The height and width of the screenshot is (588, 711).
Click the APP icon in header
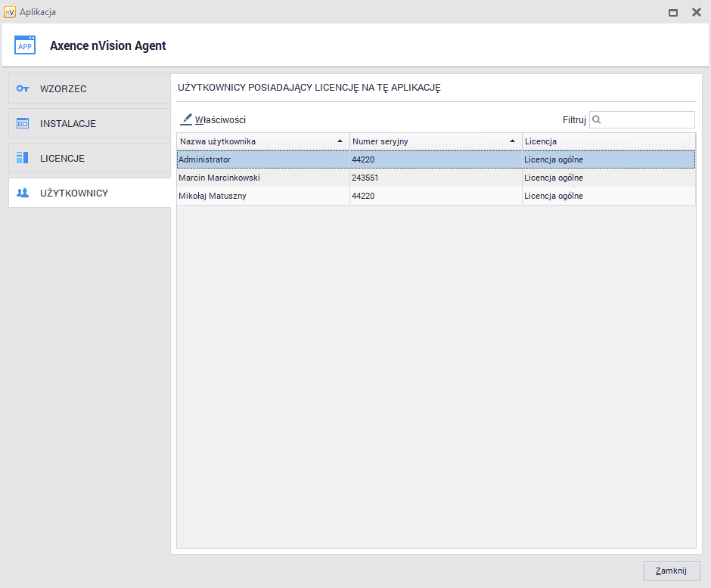[x=25, y=45]
